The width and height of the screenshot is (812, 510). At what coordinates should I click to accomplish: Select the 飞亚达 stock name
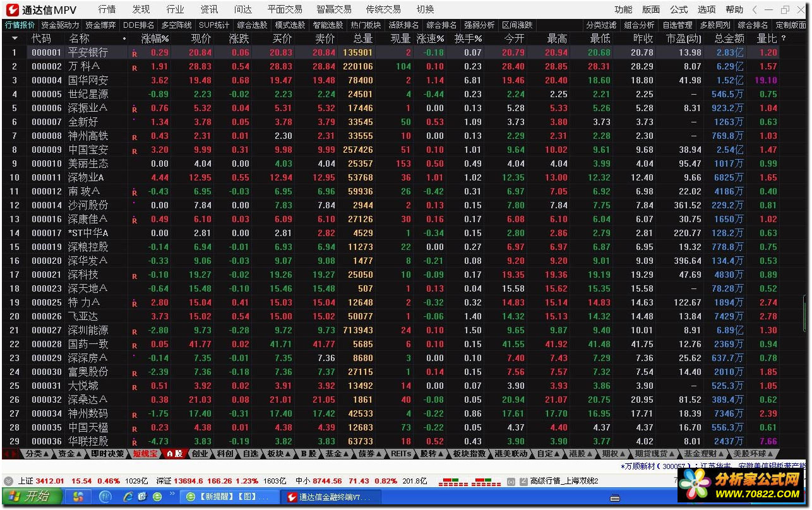(x=83, y=316)
